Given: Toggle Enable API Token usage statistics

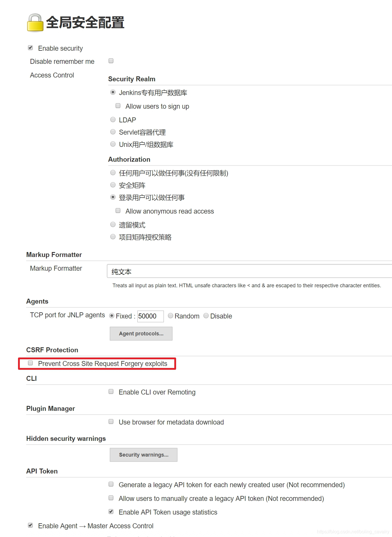Looking at the screenshot, I should (x=111, y=512).
